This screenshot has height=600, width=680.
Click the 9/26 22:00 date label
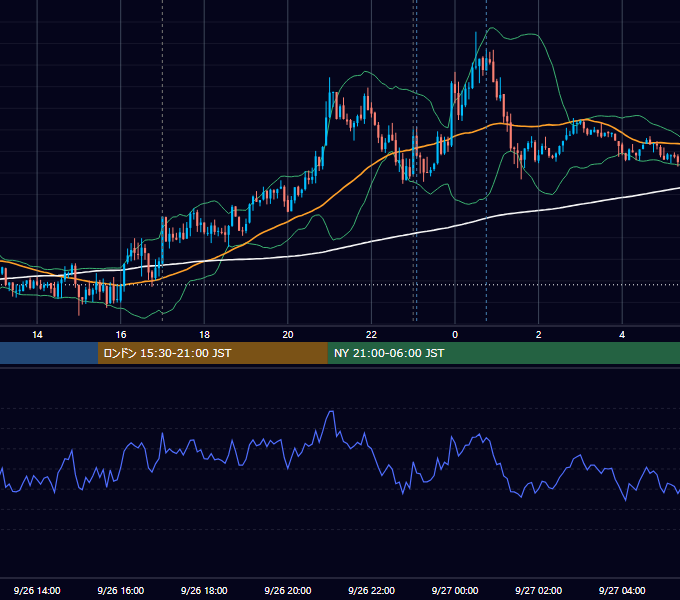(x=371, y=590)
